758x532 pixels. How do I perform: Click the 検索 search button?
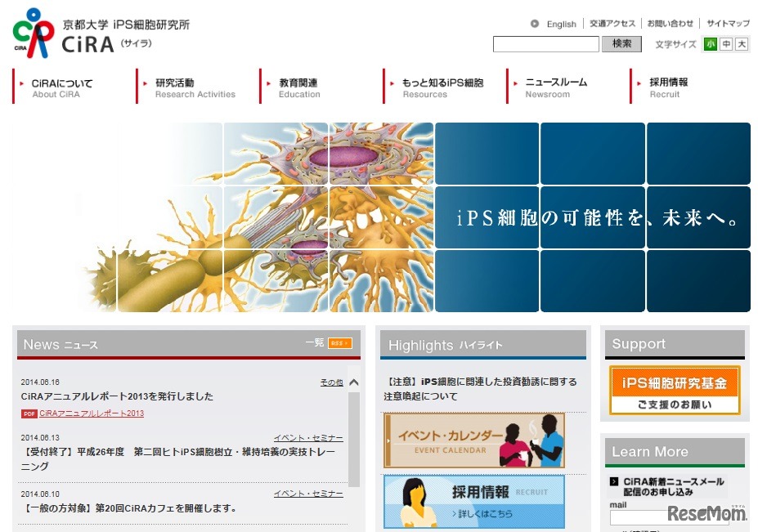click(621, 43)
